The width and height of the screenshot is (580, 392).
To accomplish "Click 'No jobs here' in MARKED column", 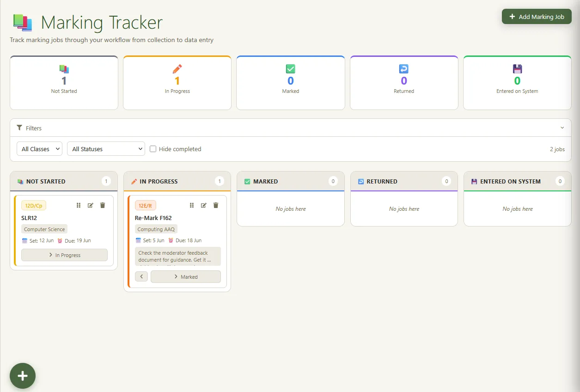I will 291,209.
